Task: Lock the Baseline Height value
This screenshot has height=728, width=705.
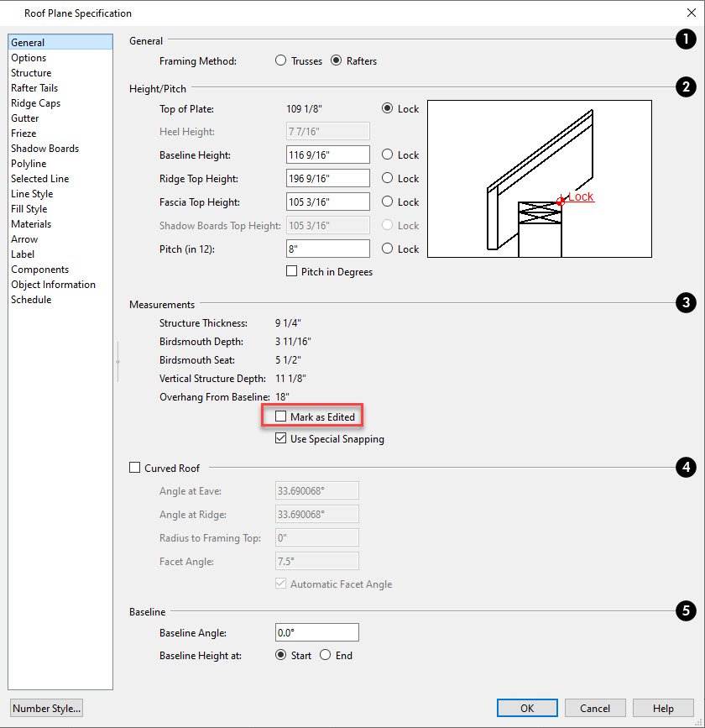Action: pos(387,155)
